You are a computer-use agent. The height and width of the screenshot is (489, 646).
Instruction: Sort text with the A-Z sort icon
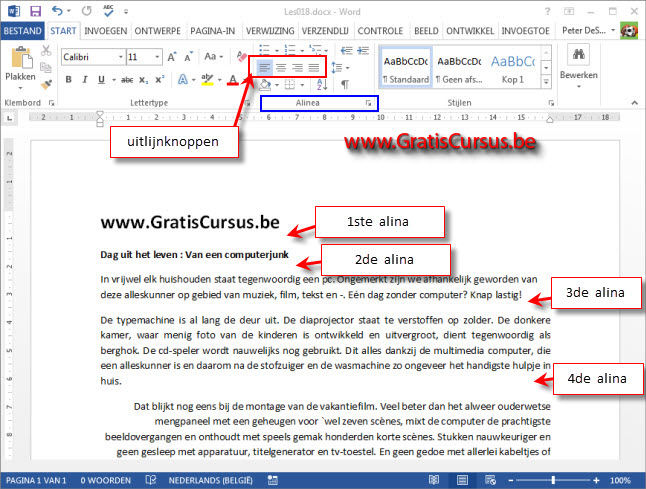point(322,84)
